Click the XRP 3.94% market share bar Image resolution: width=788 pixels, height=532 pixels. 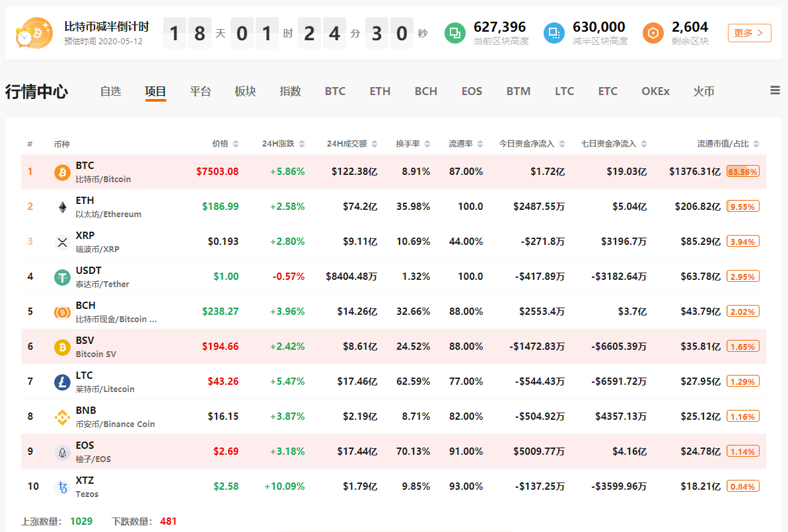coord(743,242)
